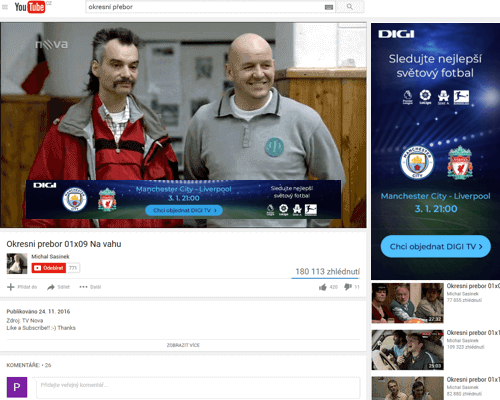
Task: Open channel name link Michal Sasinek
Action: [50, 256]
